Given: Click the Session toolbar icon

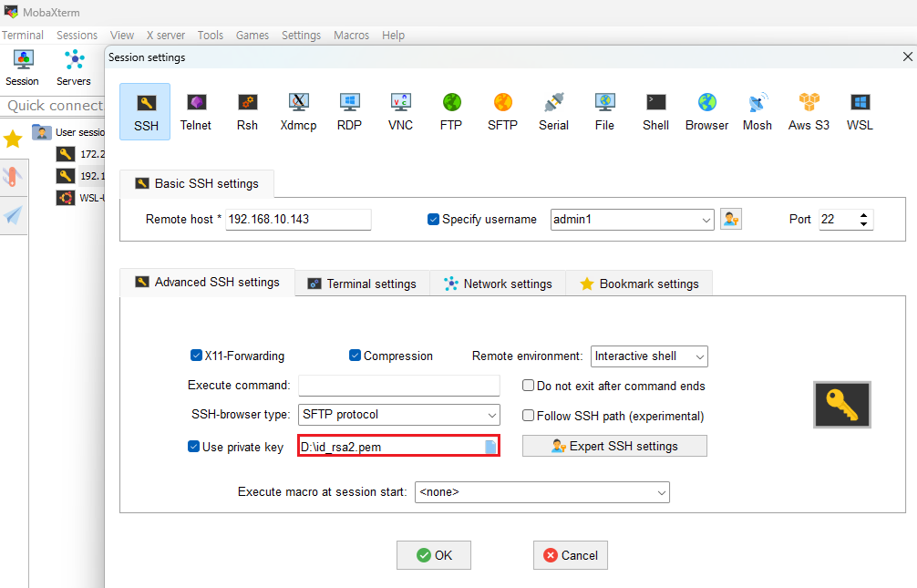Looking at the screenshot, I should (22, 67).
